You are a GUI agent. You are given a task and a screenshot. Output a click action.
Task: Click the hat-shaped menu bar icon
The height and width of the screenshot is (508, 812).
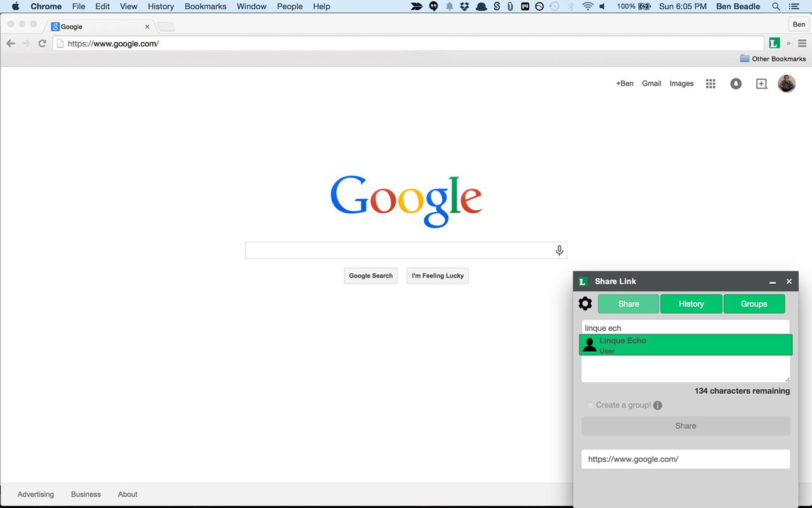[481, 6]
